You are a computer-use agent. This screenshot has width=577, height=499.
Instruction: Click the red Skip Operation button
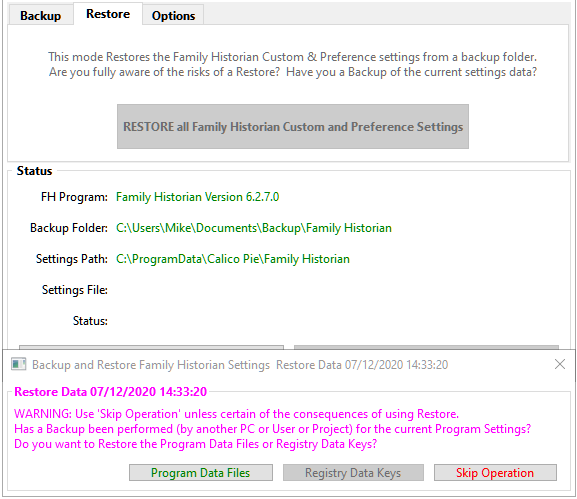495,473
